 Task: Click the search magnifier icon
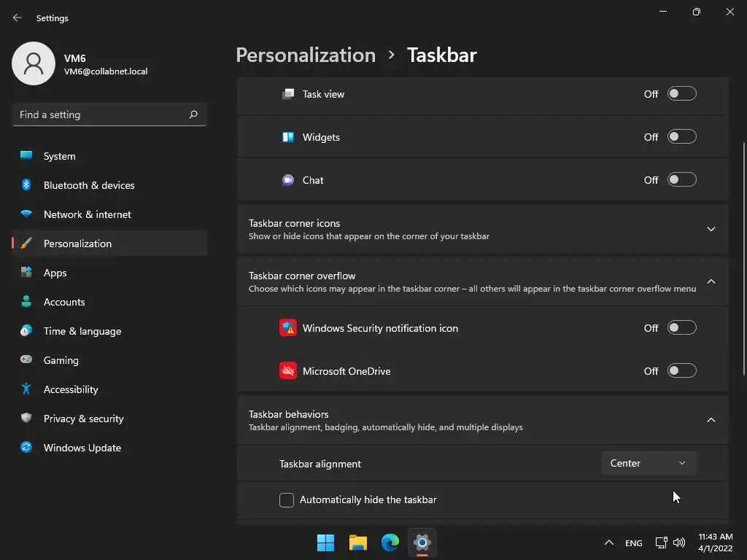tap(193, 114)
